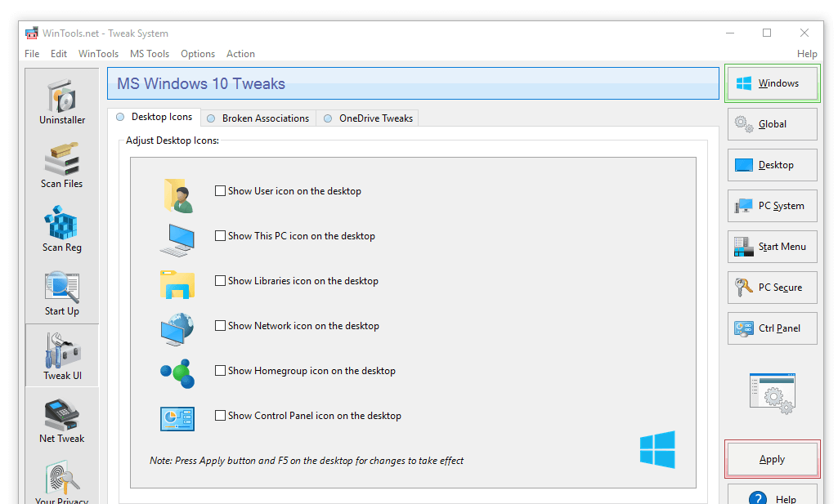This screenshot has height=504, width=838.
Task: Open the Edit menu
Action: tap(59, 54)
